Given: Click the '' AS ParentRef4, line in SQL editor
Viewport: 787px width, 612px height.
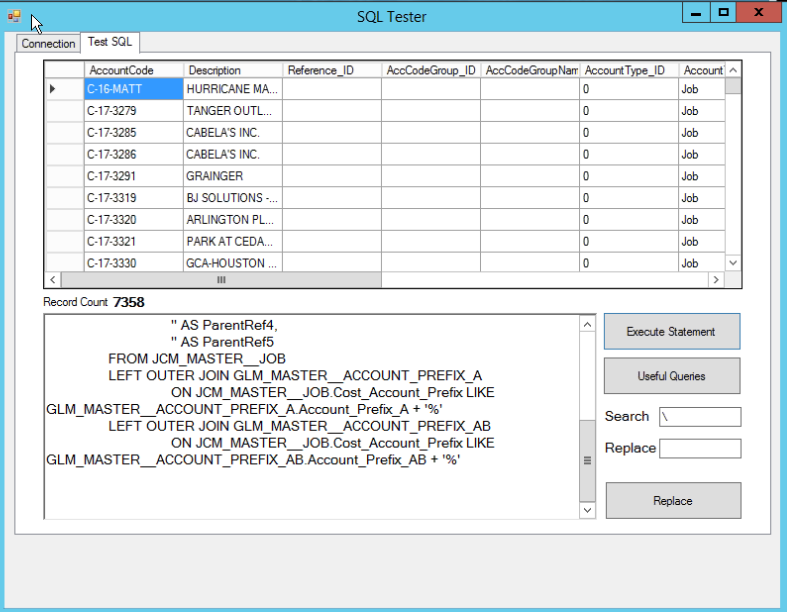Looking at the screenshot, I should click(x=224, y=325).
